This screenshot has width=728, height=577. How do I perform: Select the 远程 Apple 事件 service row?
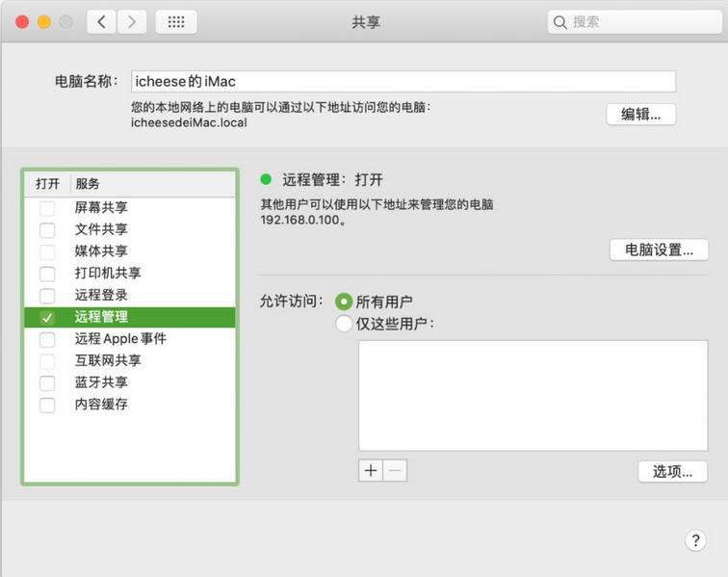tap(130, 339)
